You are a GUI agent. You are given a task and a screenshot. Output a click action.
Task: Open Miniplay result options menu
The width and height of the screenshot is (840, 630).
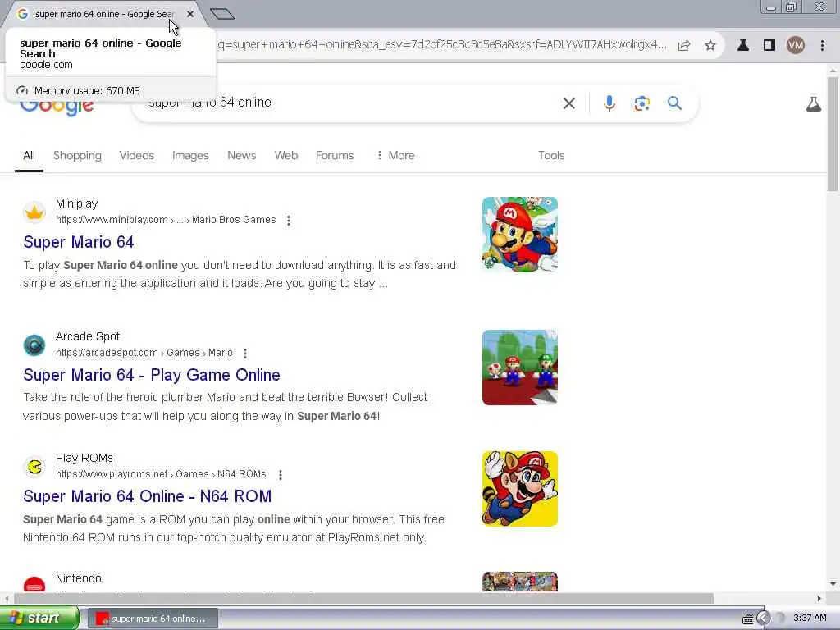tap(289, 220)
